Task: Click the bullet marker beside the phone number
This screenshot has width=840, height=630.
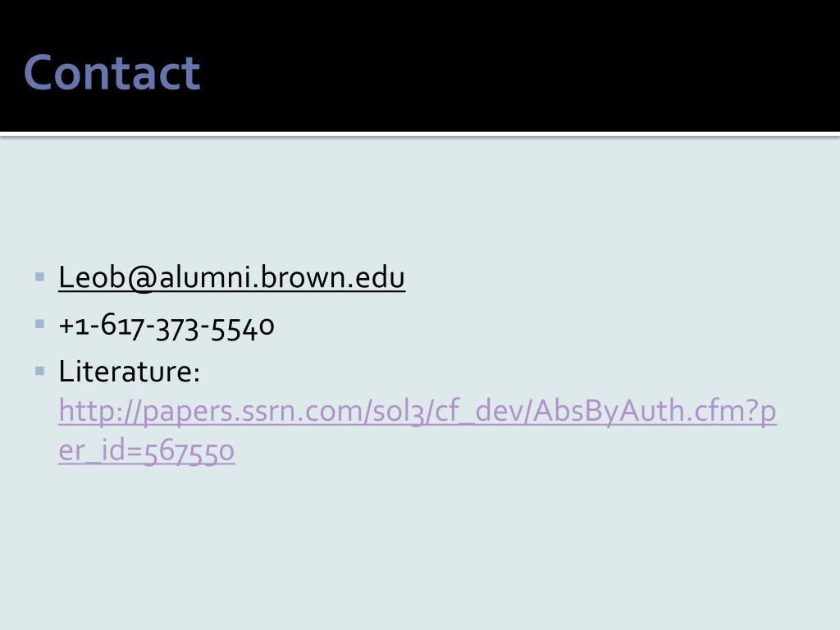Action: tap(39, 324)
